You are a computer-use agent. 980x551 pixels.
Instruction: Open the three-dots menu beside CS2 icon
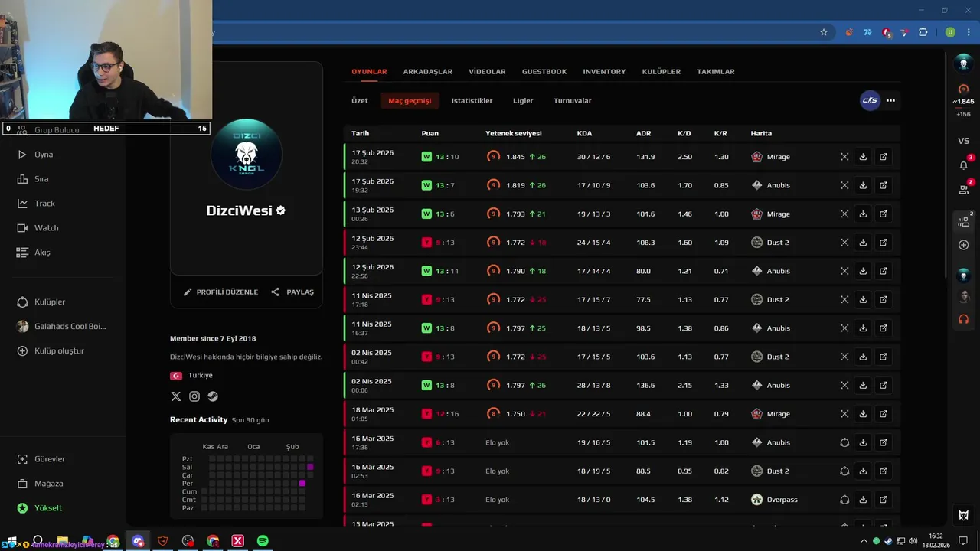[x=890, y=100]
